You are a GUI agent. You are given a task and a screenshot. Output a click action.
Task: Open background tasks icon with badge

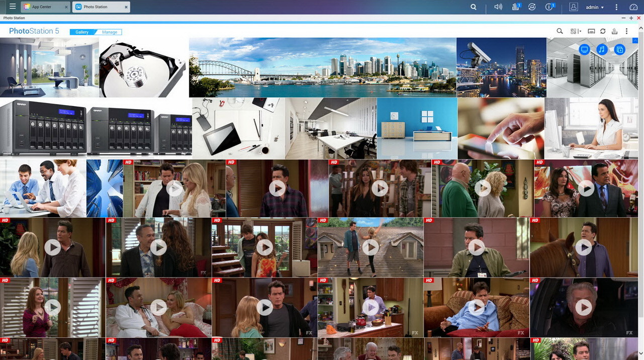516,7
